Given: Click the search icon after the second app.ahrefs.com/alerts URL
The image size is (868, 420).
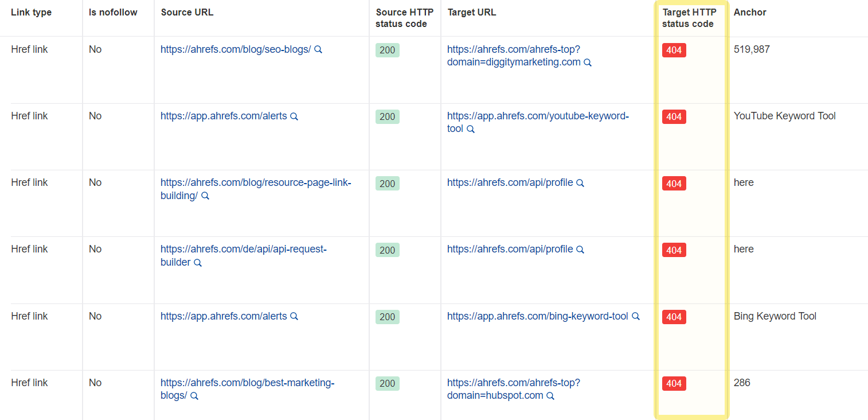Looking at the screenshot, I should (x=294, y=316).
